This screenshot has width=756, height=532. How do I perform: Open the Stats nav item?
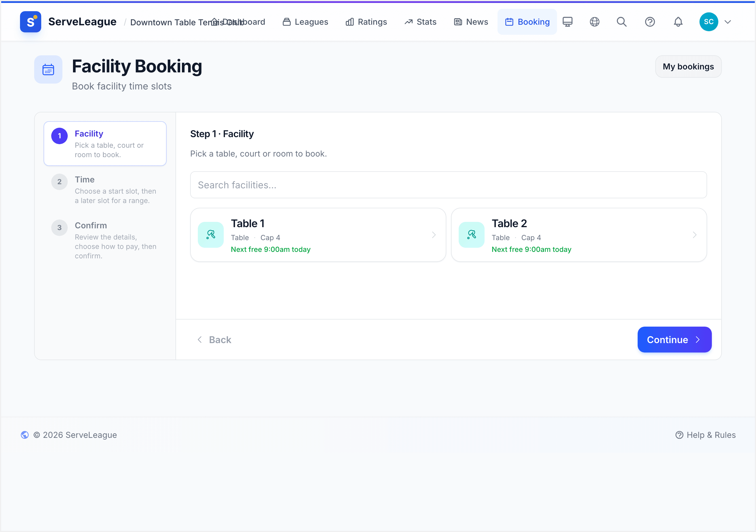click(x=420, y=22)
